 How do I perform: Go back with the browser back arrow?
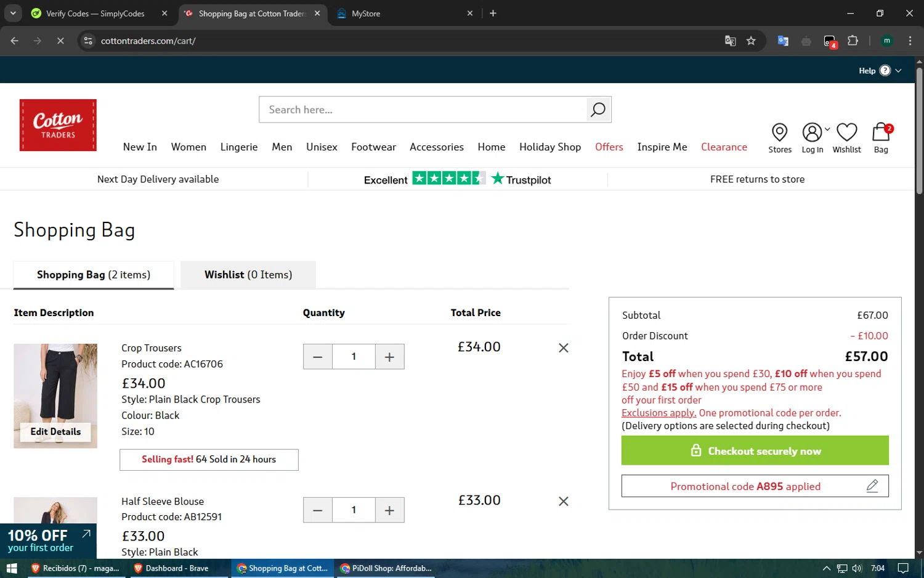pos(15,41)
